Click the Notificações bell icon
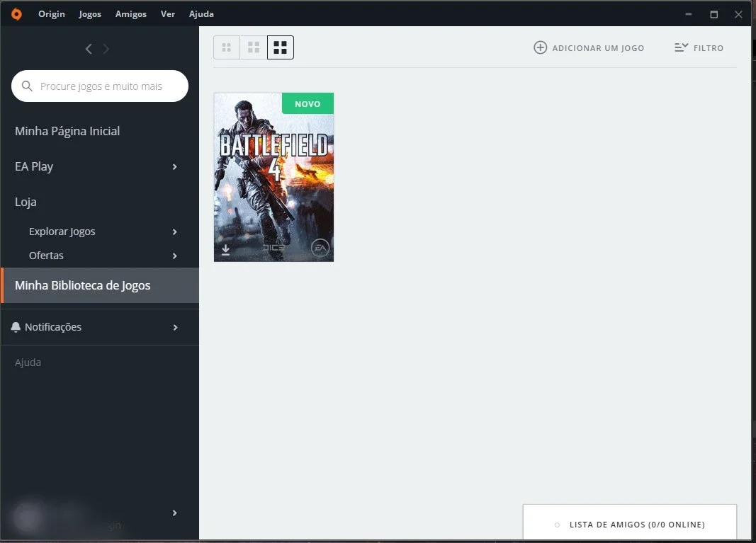Screen dimensions: 756x543 (x=16, y=327)
